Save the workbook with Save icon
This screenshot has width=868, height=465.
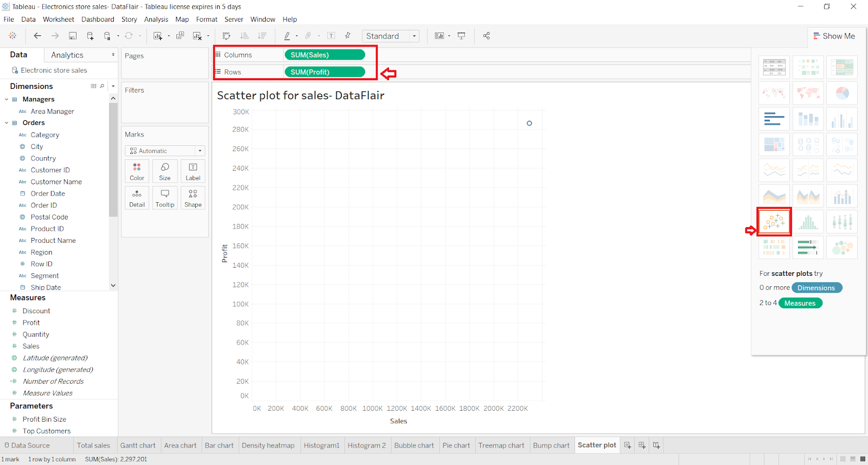[x=73, y=36]
